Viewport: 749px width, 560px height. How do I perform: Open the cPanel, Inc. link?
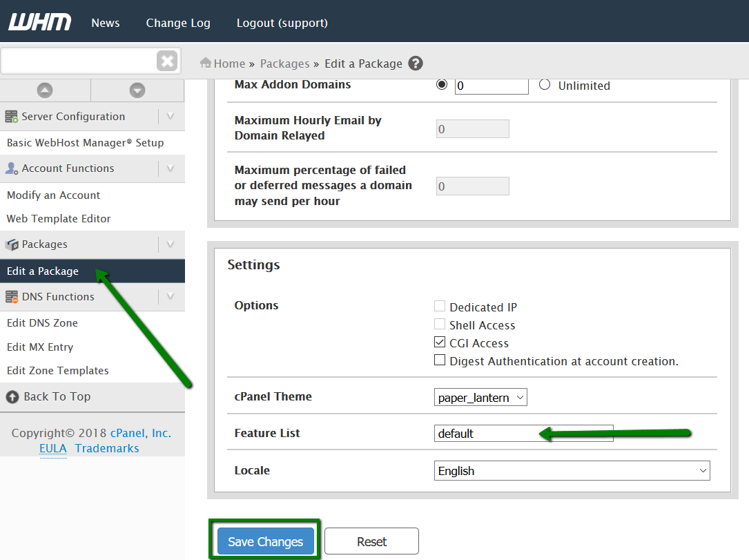pyautogui.click(x=140, y=434)
